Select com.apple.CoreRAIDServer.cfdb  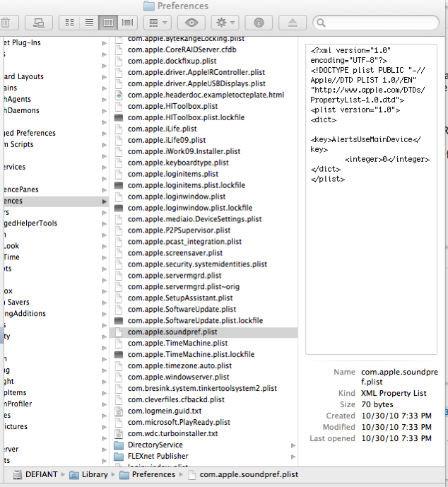pos(182,49)
